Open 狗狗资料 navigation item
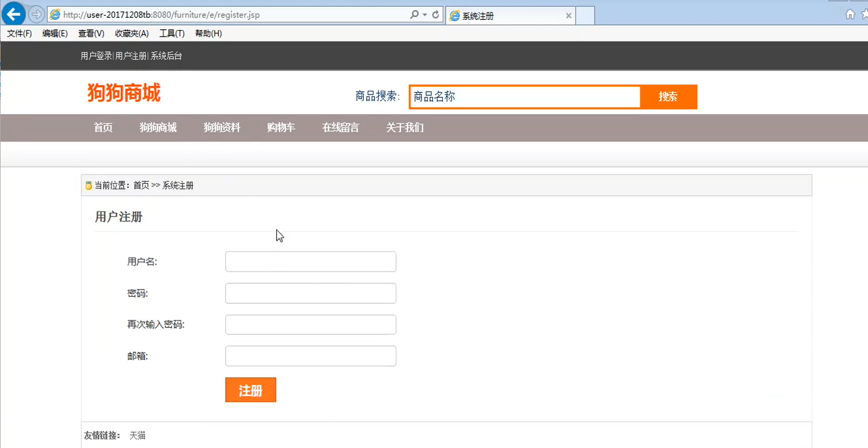The image size is (868, 448). [x=222, y=128]
